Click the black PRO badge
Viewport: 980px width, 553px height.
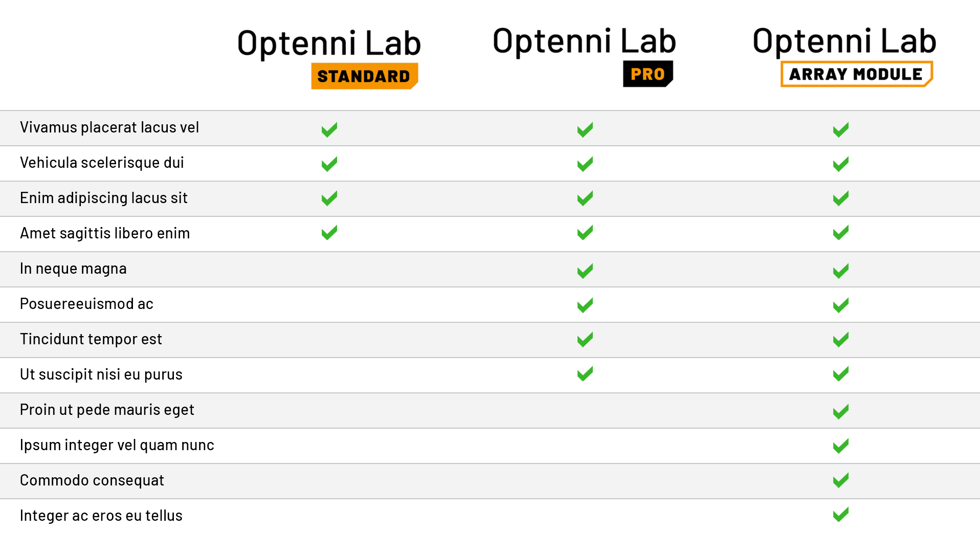pos(648,74)
